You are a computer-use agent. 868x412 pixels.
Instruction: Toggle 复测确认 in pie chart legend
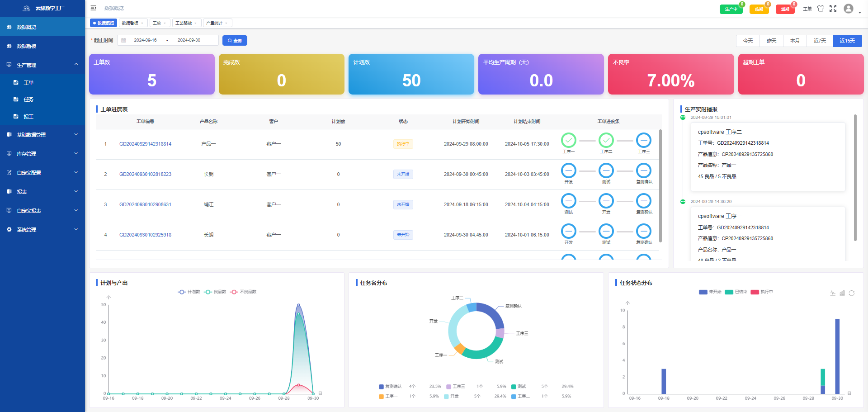pos(390,387)
